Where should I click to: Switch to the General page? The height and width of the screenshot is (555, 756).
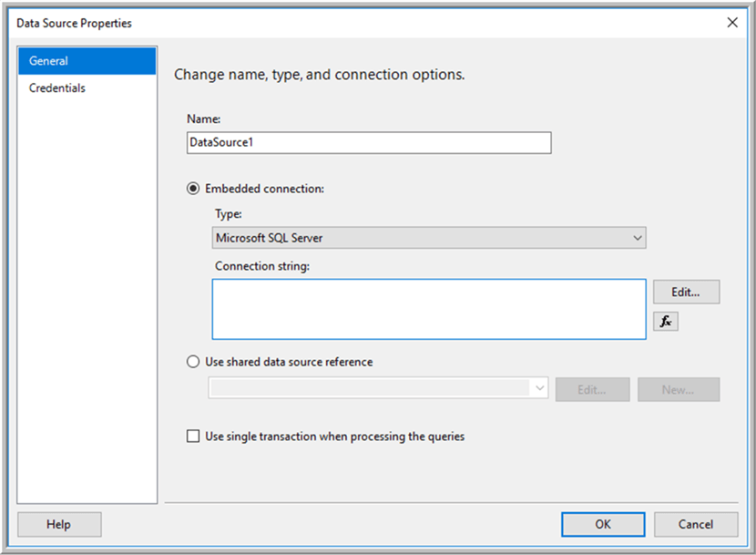[x=87, y=61]
